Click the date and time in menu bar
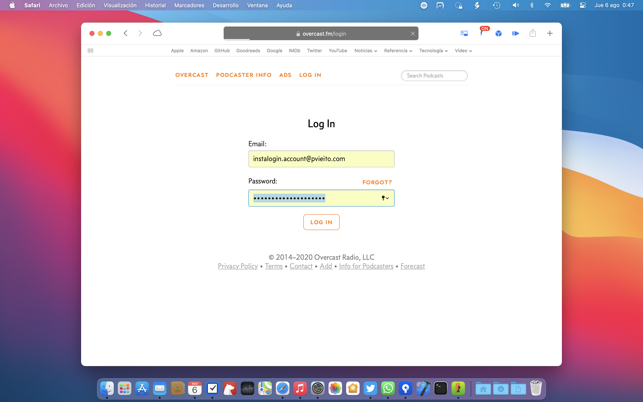 tap(614, 5)
